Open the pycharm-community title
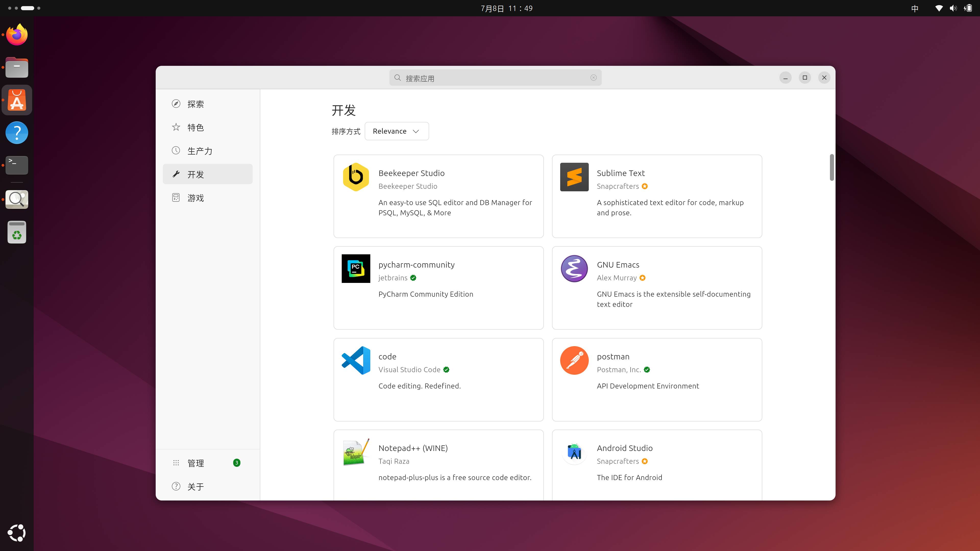The height and width of the screenshot is (551, 980). [416, 265]
